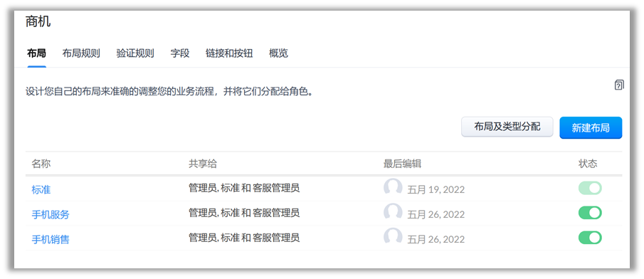Click 五月 26, 2022 in 手机服务 row
Screen dimensions: 644x279
436,214
